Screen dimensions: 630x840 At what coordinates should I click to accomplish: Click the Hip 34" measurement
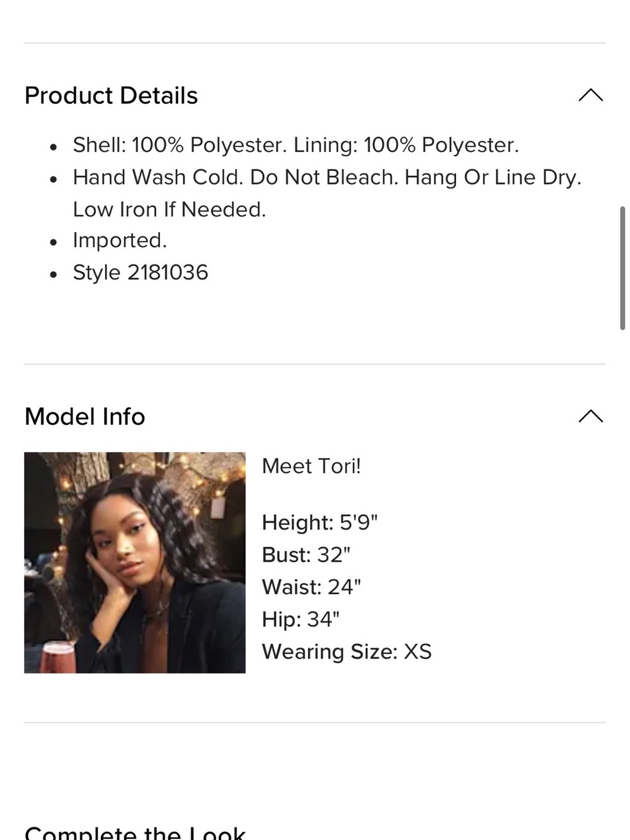tap(301, 619)
